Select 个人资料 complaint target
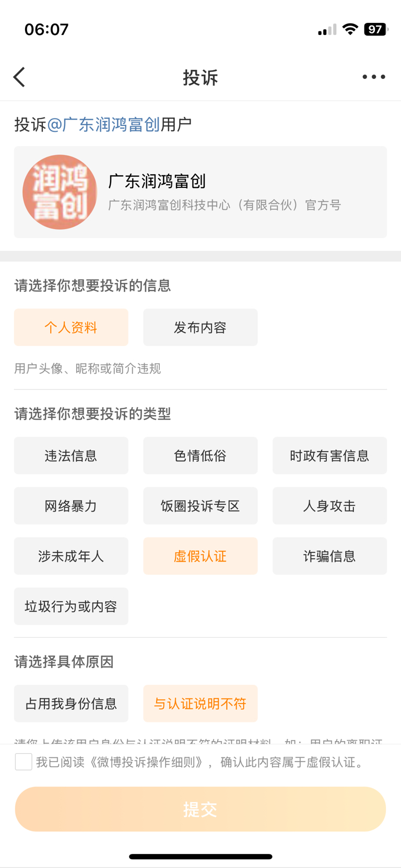Viewport: 401px width, 868px height. pos(71,327)
